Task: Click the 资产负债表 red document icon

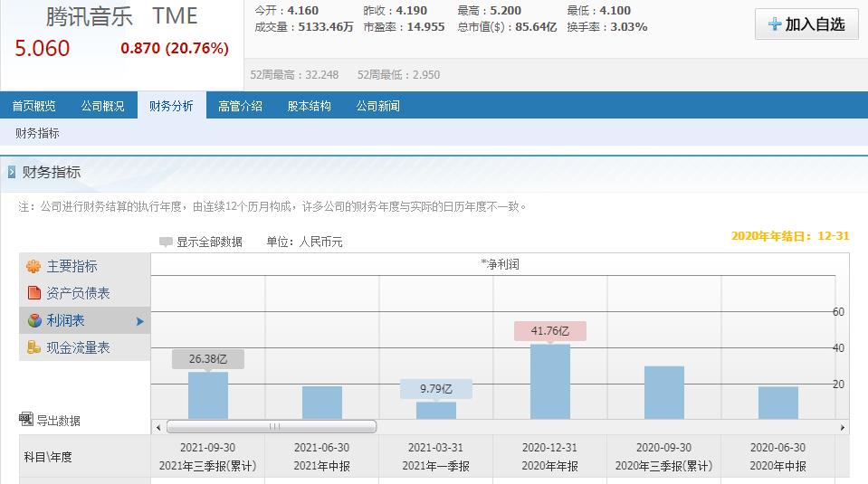Action: point(33,292)
